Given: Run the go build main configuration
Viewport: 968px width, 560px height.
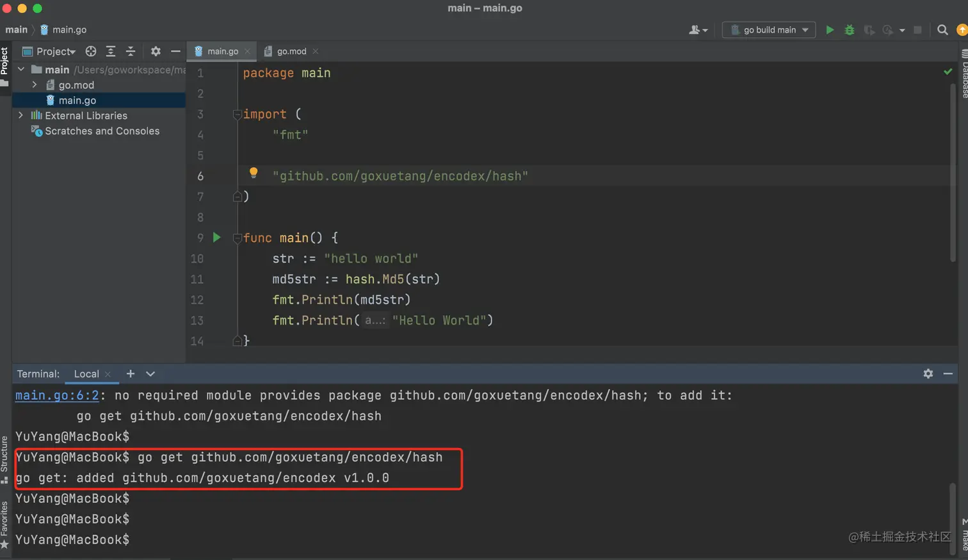Looking at the screenshot, I should point(830,29).
